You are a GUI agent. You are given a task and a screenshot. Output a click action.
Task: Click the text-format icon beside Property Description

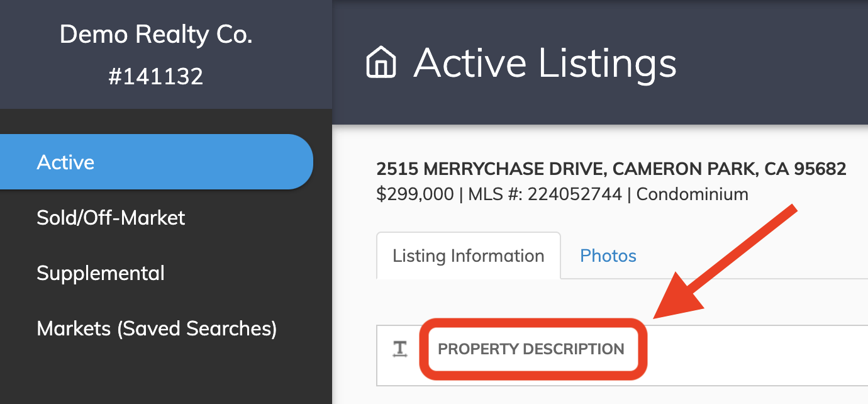pos(400,349)
